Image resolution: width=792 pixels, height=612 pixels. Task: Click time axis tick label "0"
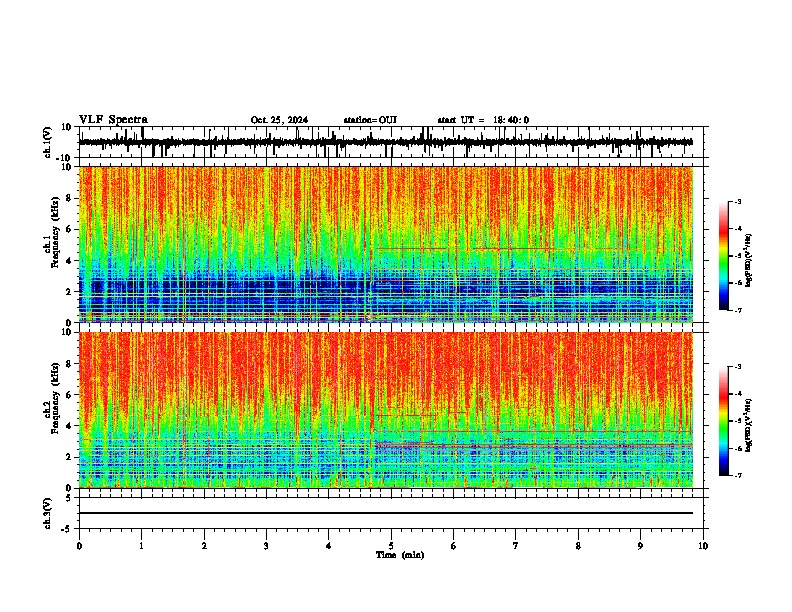coord(79,546)
